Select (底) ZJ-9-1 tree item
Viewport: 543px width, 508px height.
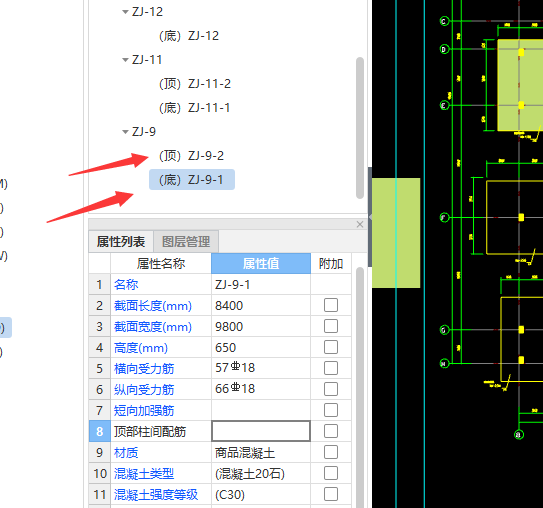click(192, 180)
